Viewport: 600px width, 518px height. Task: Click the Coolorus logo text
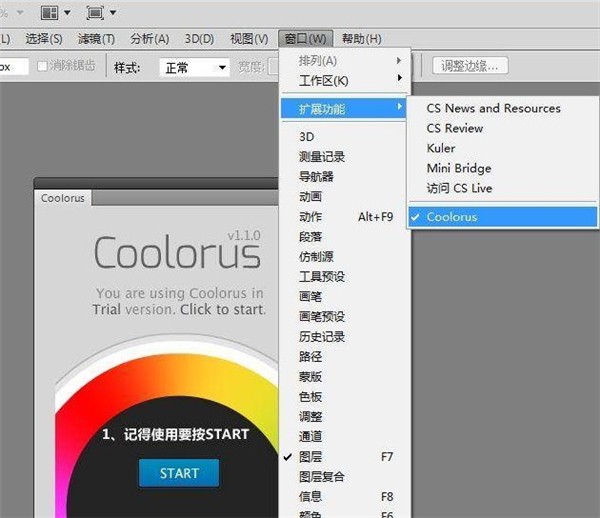(178, 252)
